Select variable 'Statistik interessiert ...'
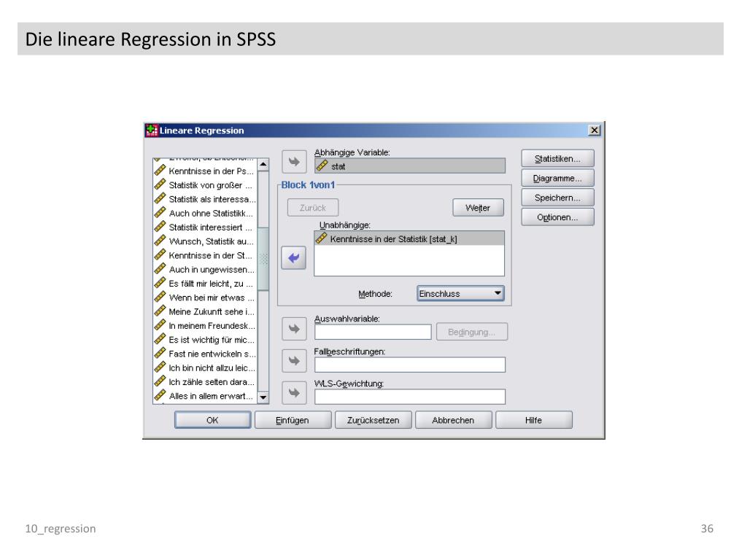Screen dimensions: 747x560 (205, 227)
